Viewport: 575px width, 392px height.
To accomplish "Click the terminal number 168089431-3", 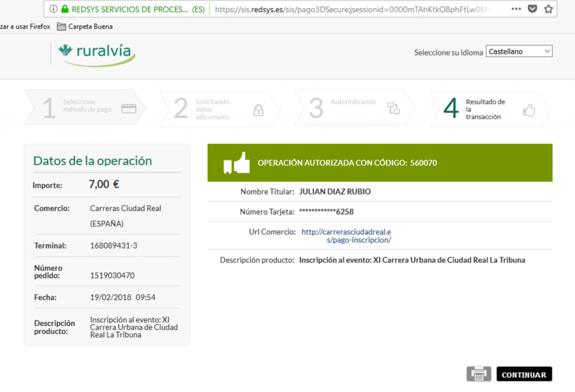I will coord(114,246).
